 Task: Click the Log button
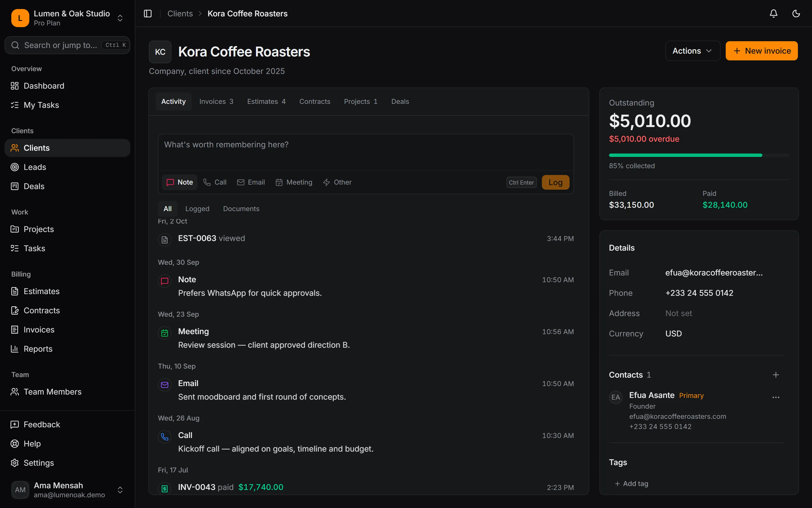click(555, 182)
